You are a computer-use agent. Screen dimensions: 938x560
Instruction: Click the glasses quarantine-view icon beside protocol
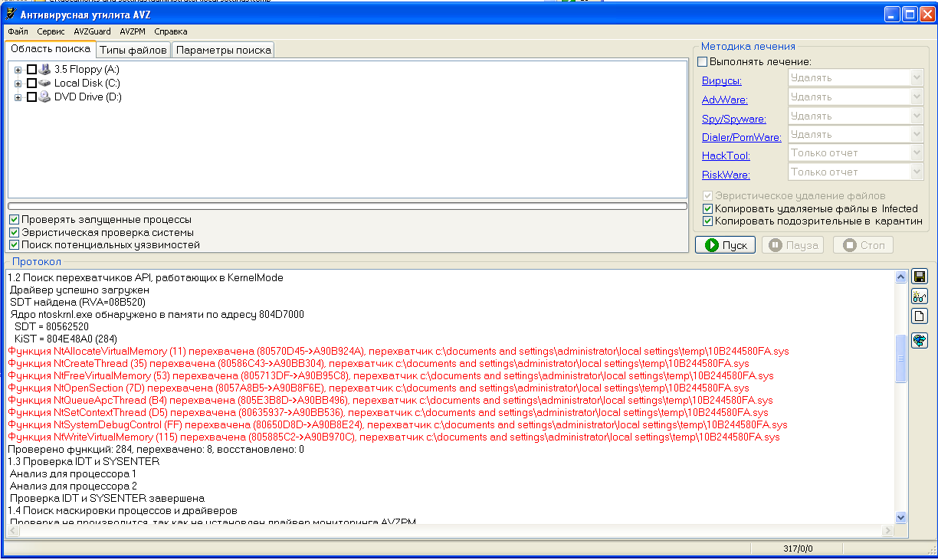click(x=919, y=296)
